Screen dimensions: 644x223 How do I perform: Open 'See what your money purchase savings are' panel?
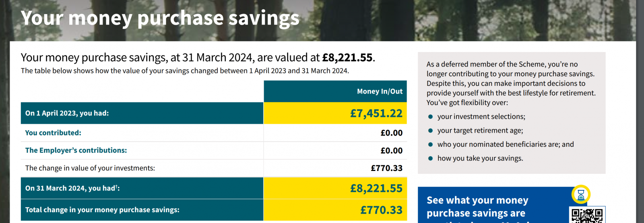click(512, 205)
